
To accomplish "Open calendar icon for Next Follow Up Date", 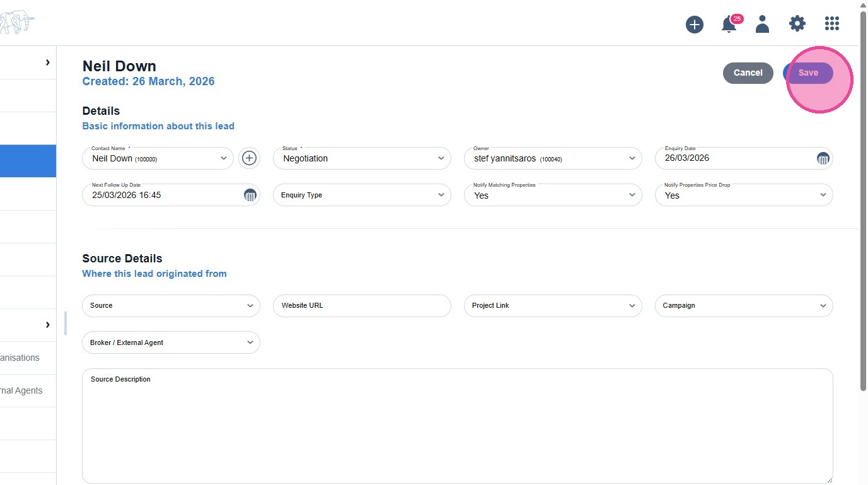I will [x=250, y=195].
